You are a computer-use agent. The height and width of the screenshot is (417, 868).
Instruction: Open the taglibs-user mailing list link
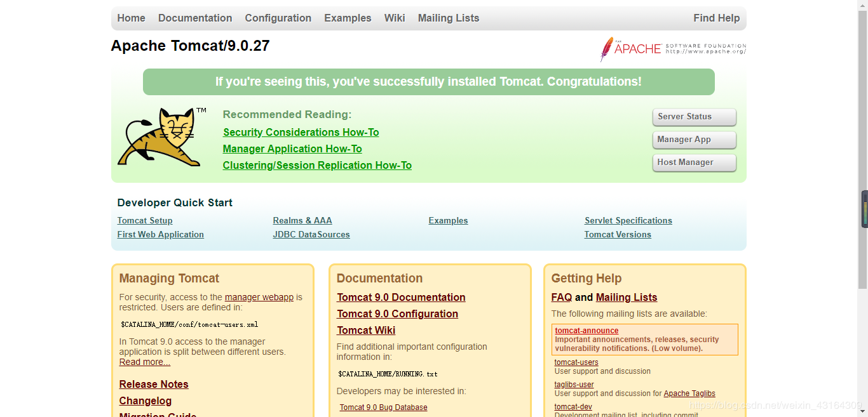pos(574,385)
